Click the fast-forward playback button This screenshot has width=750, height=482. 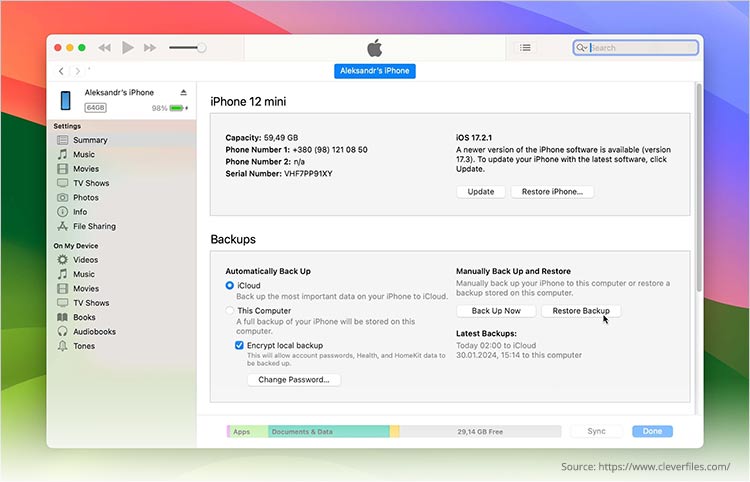(150, 47)
